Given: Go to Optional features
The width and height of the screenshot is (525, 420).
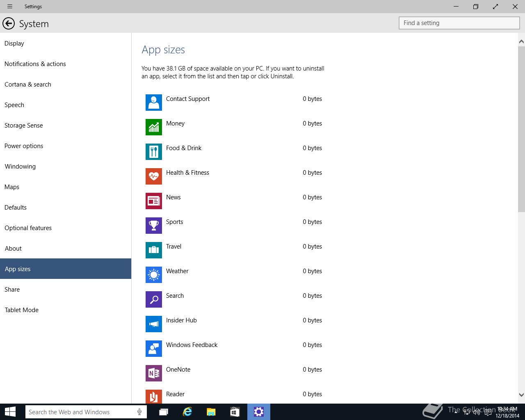Looking at the screenshot, I should click(66, 228).
